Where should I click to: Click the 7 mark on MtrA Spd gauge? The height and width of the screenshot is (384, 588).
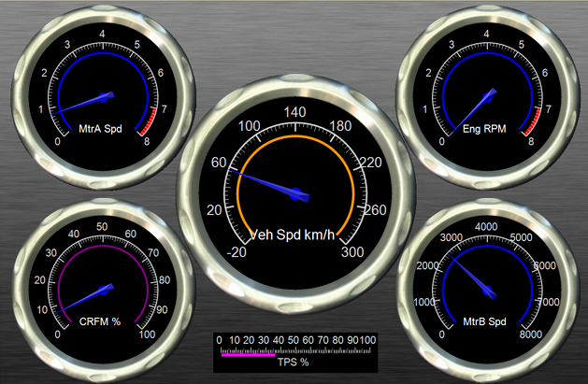point(165,109)
